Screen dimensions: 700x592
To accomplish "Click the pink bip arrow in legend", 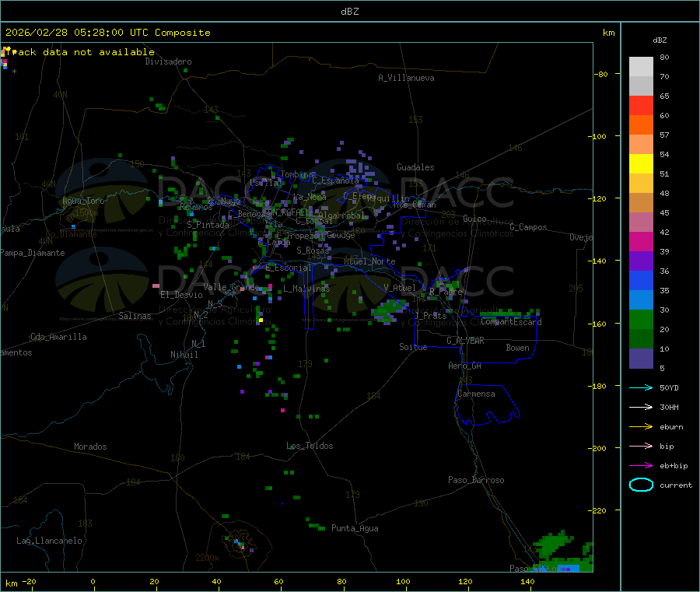I will click(641, 446).
